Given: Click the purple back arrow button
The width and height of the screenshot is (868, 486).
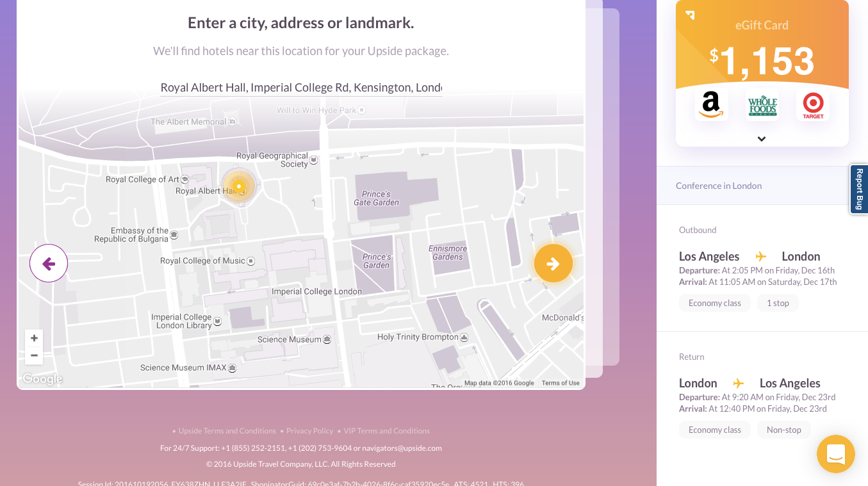Looking at the screenshot, I should (49, 263).
